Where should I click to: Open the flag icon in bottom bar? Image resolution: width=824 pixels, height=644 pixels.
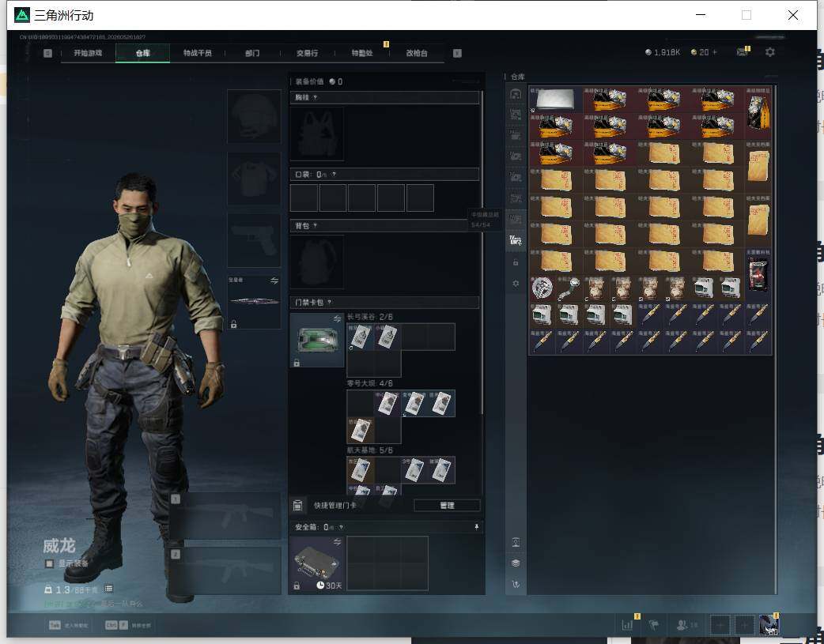[x=654, y=624]
